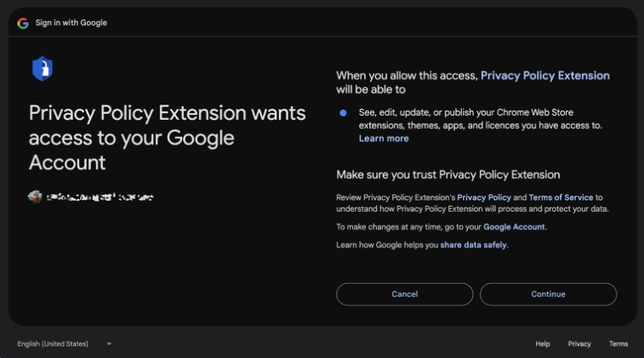Open the Privacy Policy link
The width and height of the screenshot is (644, 358).
coord(484,197)
